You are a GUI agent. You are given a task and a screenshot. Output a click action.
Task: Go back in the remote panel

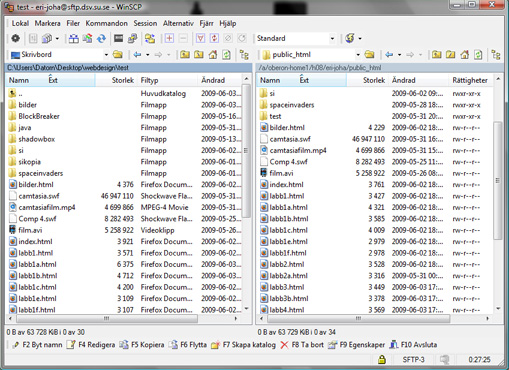389,54
